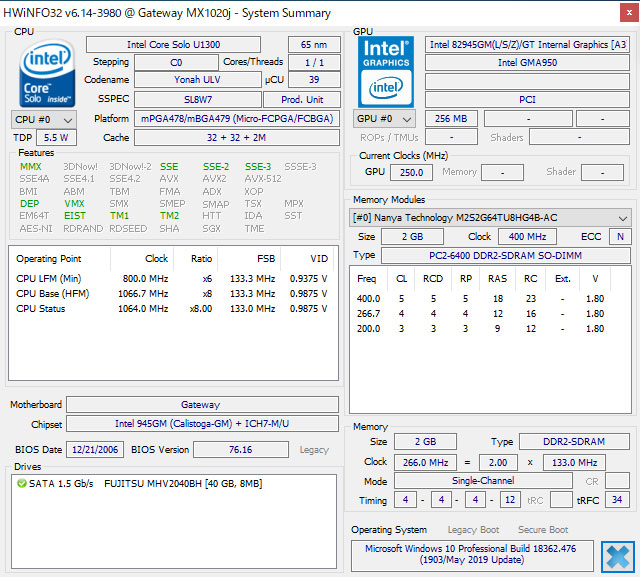The image size is (640, 577).
Task: Close the System Summary window
Action: tap(629, 13)
